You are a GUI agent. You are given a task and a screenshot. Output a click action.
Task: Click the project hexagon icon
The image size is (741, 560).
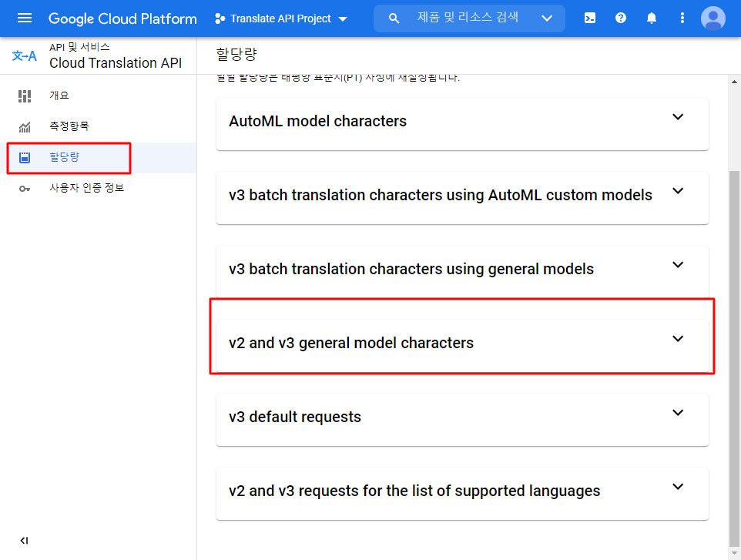tap(220, 19)
